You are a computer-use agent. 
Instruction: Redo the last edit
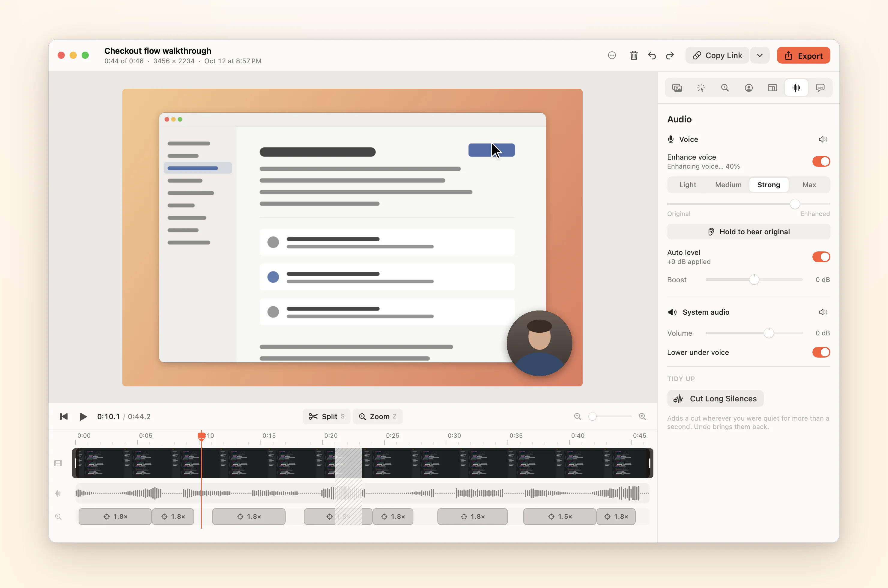(670, 55)
